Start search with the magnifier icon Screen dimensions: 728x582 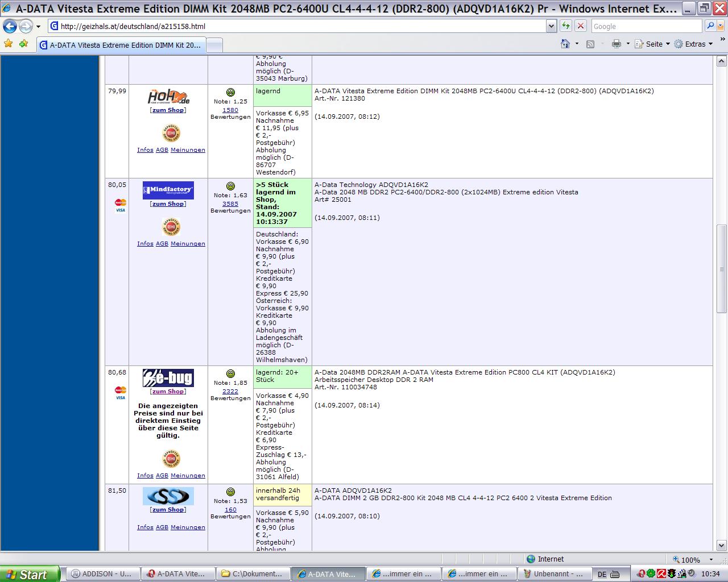(x=710, y=26)
